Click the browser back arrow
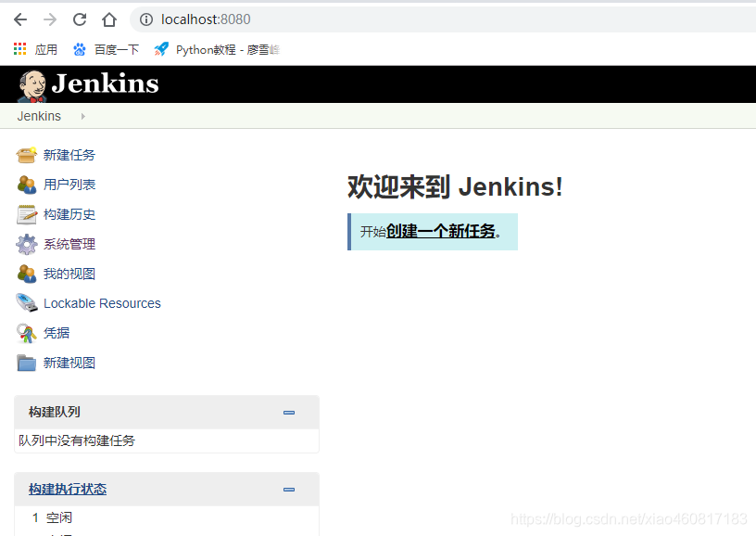The image size is (756, 536). coord(20,19)
